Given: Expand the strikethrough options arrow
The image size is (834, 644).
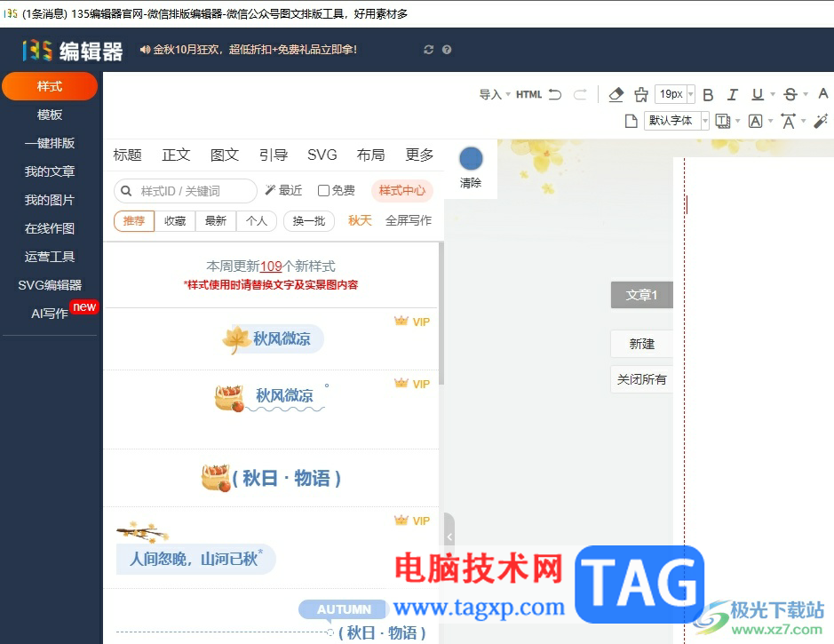Looking at the screenshot, I should tap(806, 95).
